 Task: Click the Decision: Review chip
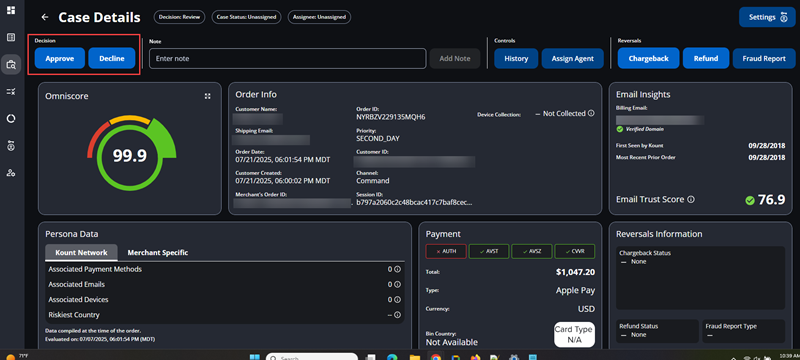[x=179, y=17]
